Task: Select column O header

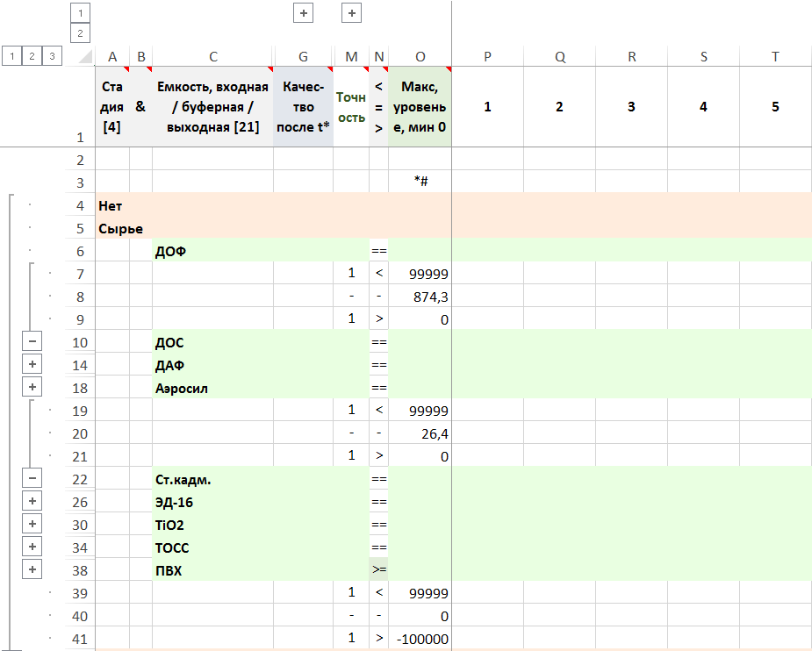Action: click(x=420, y=57)
